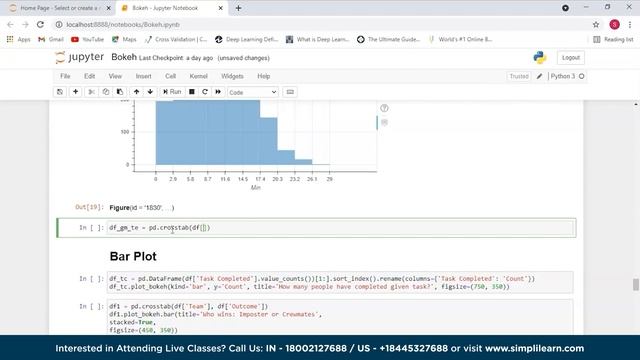Open Chrome's three-dot menu
This screenshot has height=360, width=640.
pyautogui.click(x=630, y=24)
